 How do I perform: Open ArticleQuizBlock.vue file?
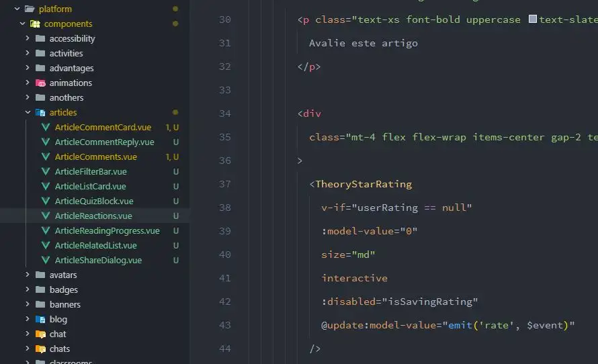(x=94, y=201)
